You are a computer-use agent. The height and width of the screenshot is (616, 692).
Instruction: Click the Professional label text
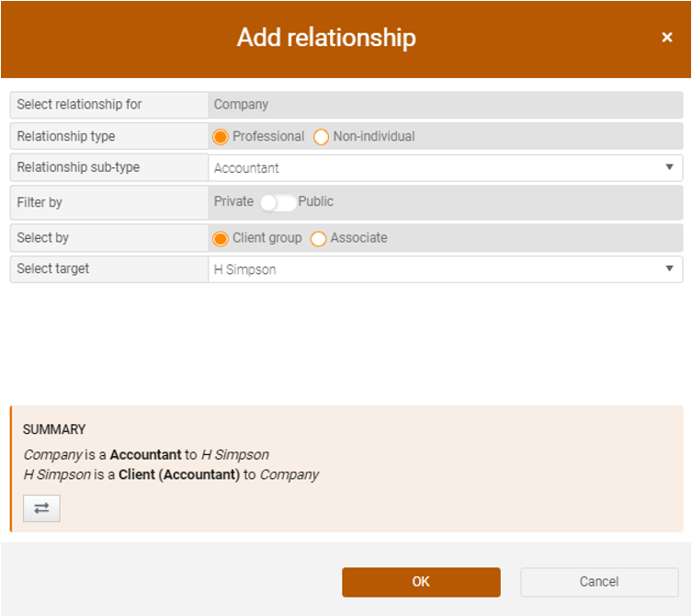[268, 136]
